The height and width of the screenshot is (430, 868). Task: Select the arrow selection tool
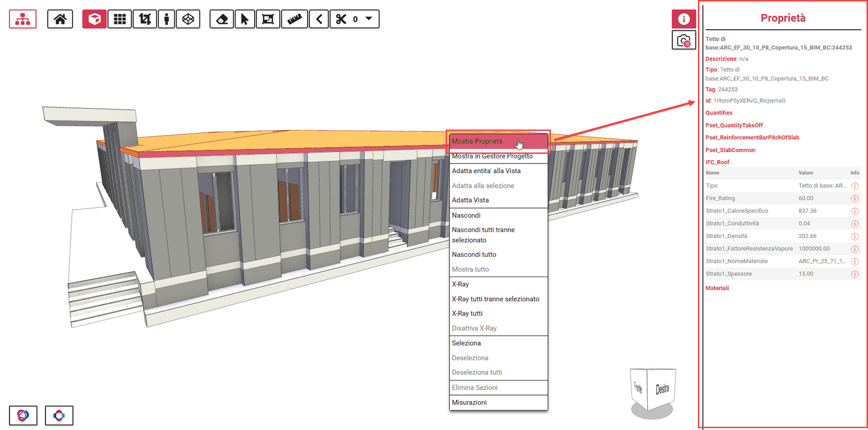pyautogui.click(x=245, y=19)
